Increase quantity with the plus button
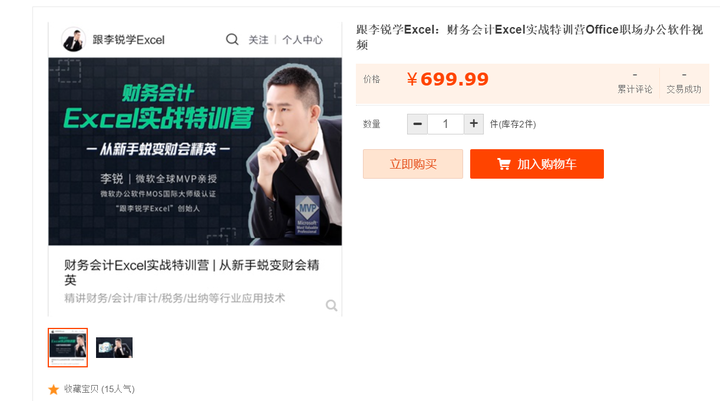 click(x=473, y=124)
